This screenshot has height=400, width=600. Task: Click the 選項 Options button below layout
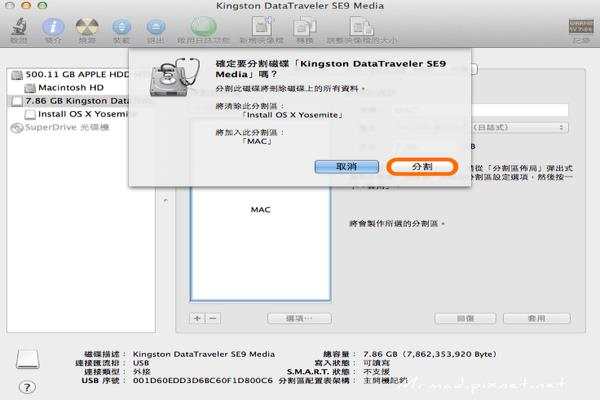(x=299, y=318)
